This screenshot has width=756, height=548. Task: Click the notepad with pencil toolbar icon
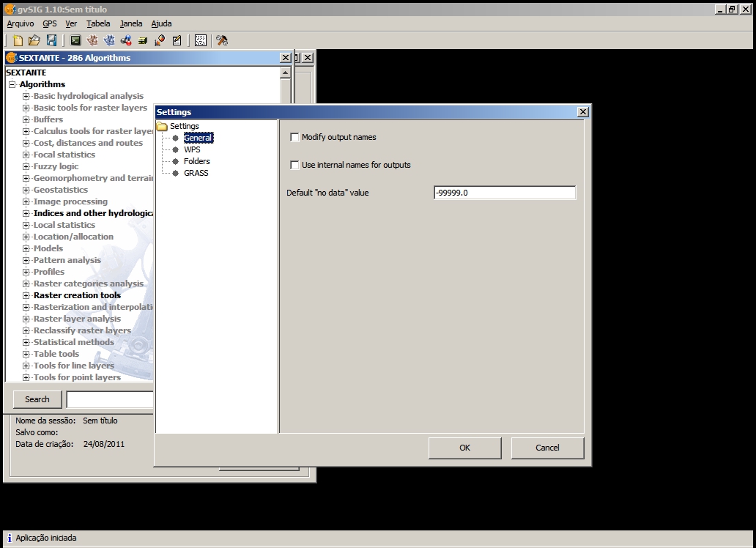point(177,40)
